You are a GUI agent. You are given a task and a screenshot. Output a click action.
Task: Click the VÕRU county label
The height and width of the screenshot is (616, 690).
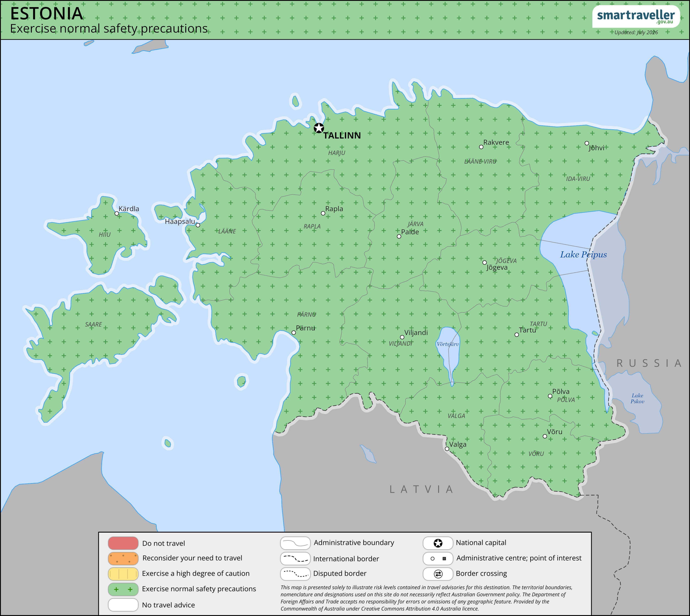(536, 454)
